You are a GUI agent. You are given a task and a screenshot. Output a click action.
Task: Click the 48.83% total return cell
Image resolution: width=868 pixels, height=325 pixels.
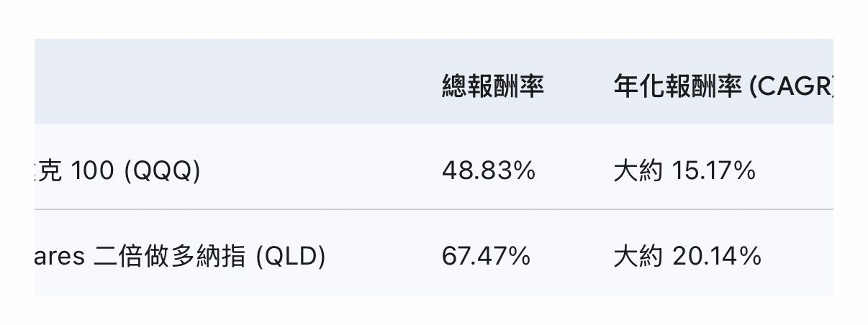[488, 171]
